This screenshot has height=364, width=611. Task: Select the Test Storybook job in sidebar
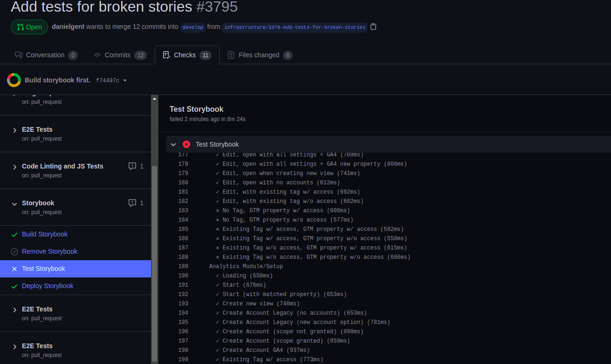pos(76,269)
